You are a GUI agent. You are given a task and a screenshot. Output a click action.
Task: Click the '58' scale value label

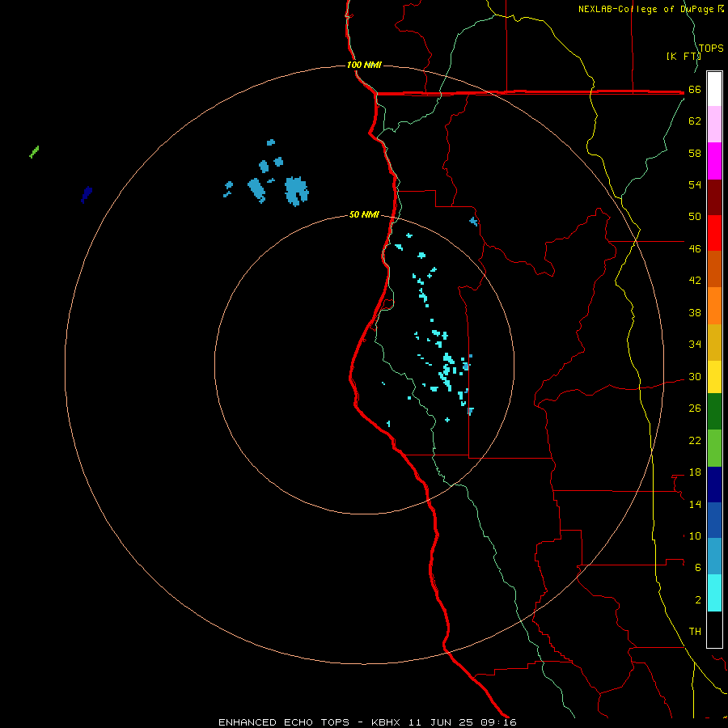pyautogui.click(x=695, y=153)
